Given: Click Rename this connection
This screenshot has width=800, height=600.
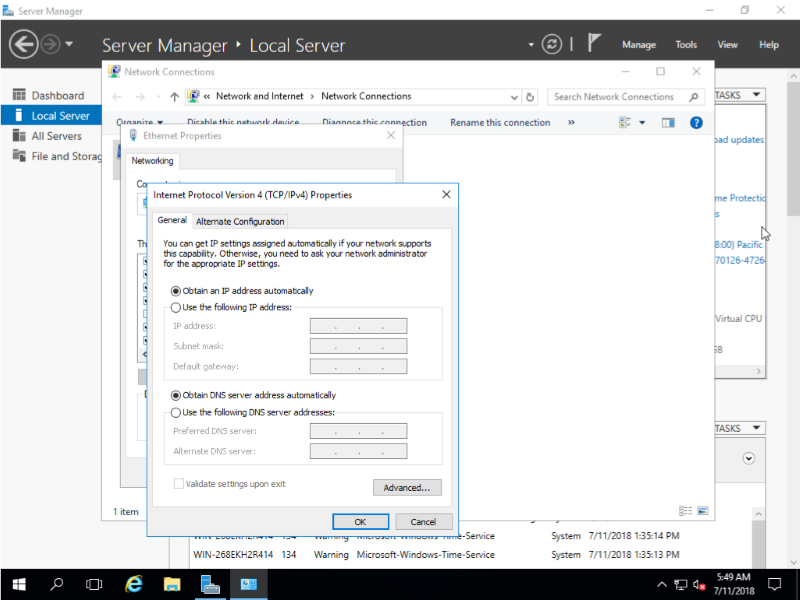Looking at the screenshot, I should coord(500,122).
